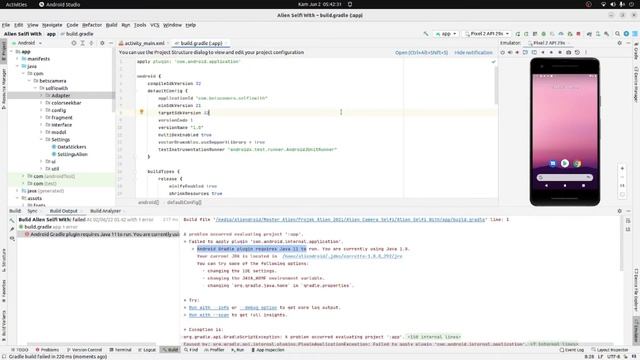Toggle the Build Variants side panel

[4, 326]
